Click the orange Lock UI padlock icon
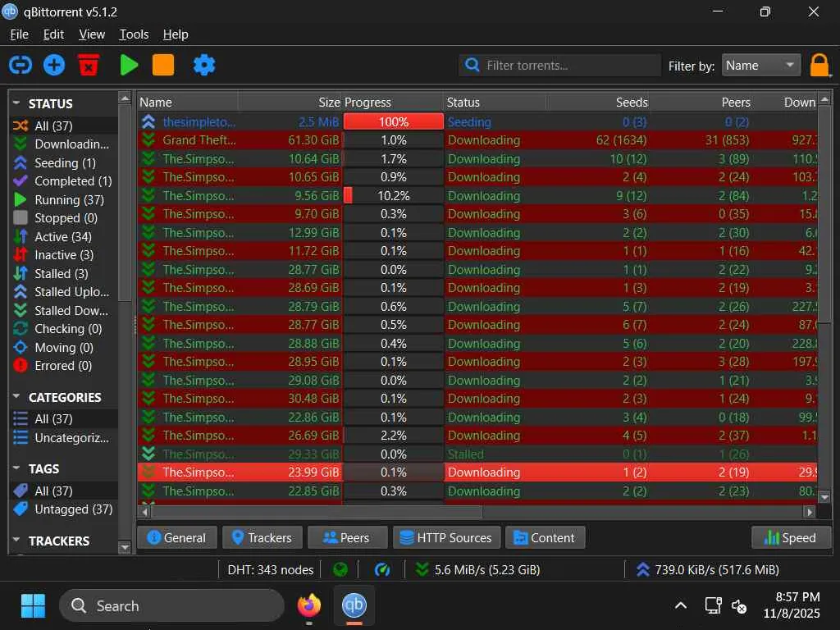 pyautogui.click(x=819, y=66)
